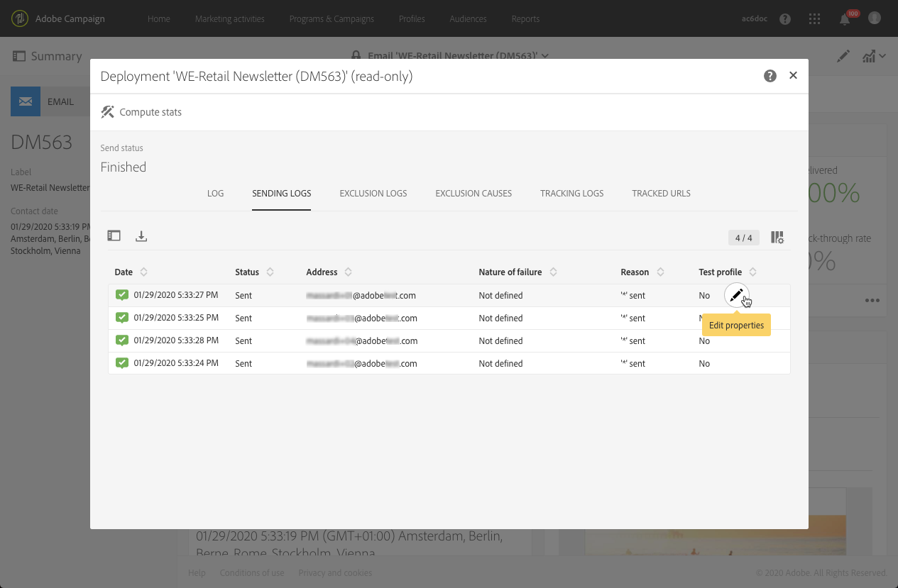This screenshot has width=898, height=588.
Task: Click the email address in 5:33:27 PM row
Action: (x=361, y=295)
